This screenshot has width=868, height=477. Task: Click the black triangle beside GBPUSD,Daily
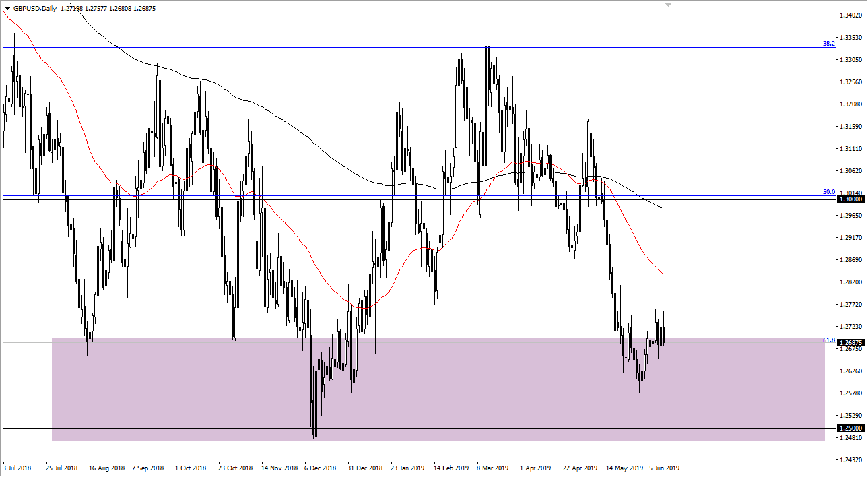pos(7,9)
